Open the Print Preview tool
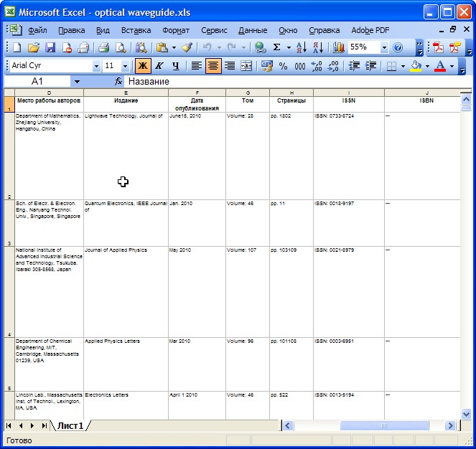The width and height of the screenshot is (476, 449). pos(121,47)
